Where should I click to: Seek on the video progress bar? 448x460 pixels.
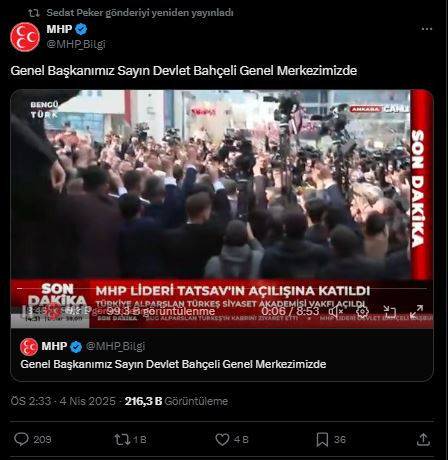222,288
